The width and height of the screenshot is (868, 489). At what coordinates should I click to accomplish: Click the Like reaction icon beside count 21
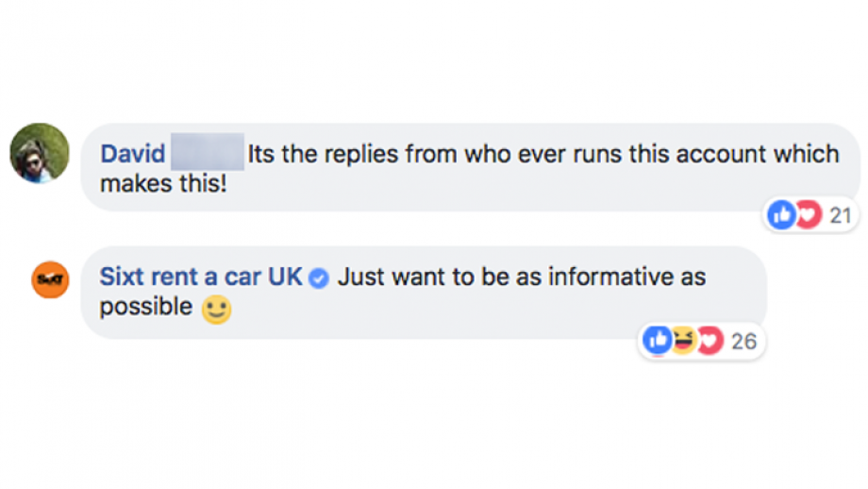tap(781, 215)
